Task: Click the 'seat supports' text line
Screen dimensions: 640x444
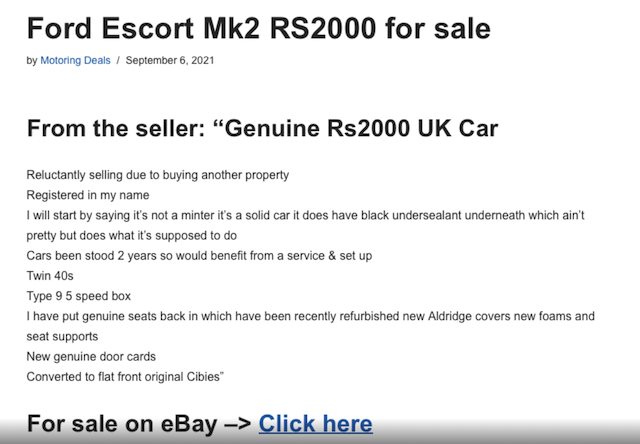Action: pyautogui.click(x=63, y=336)
